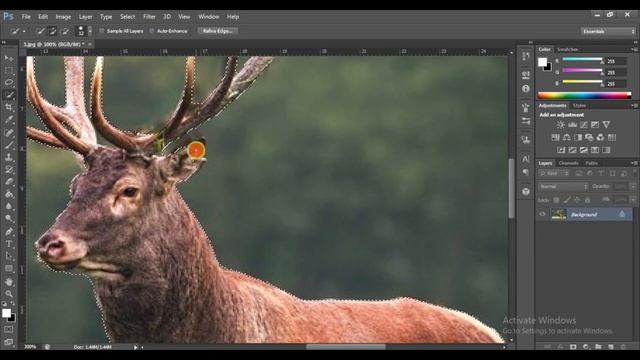640x360 pixels.
Task: Switch to the Channels tab
Action: point(569,163)
